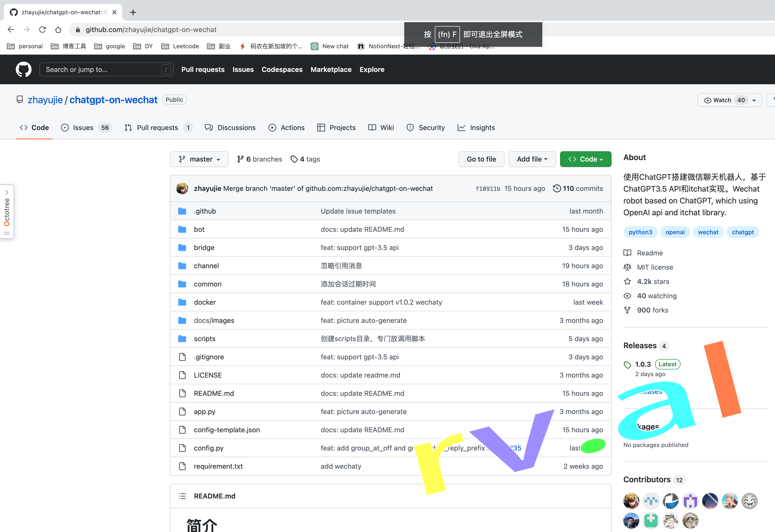Open the f10911b commit hash

pyautogui.click(x=488, y=189)
